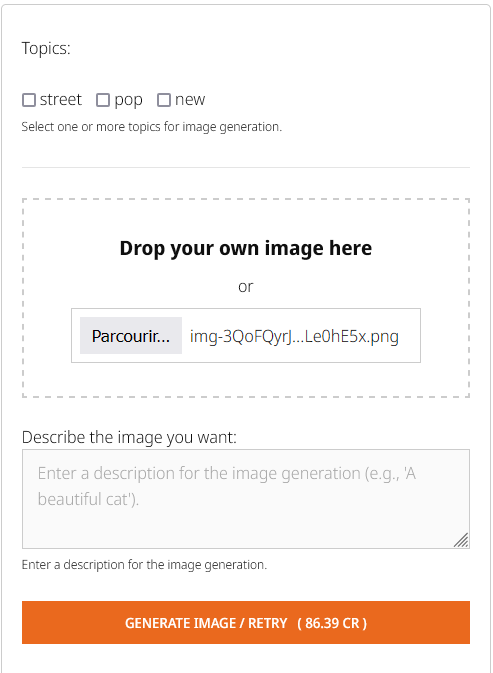Image resolution: width=493 pixels, height=673 pixels.
Task: Click the 'Drop your own image here' heading
Action: click(246, 248)
